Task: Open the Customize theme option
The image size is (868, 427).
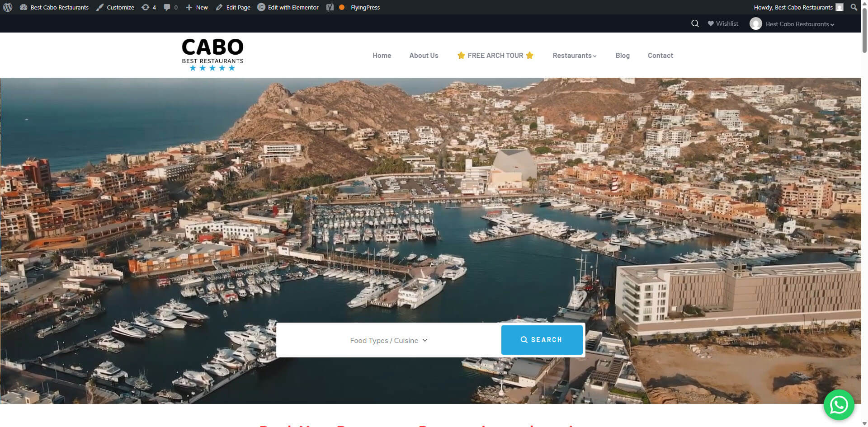Action: [x=115, y=7]
